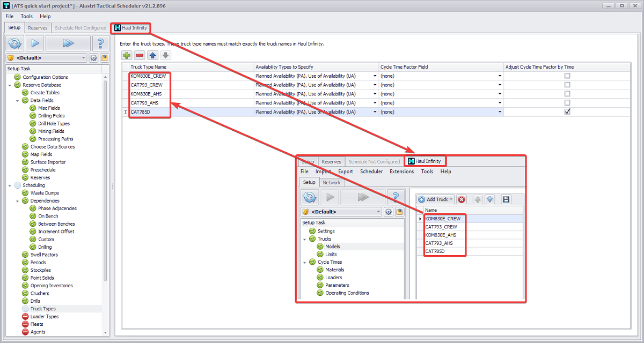Click green check icon beside Reserve Database

[17, 85]
